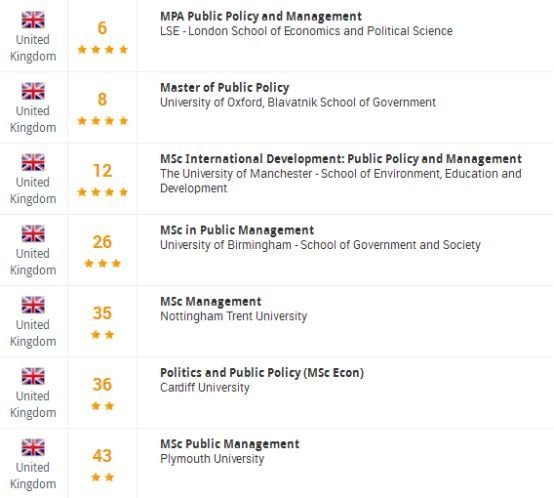Click the UK flag in Cardiff row
This screenshot has height=498, width=554.
33,376
